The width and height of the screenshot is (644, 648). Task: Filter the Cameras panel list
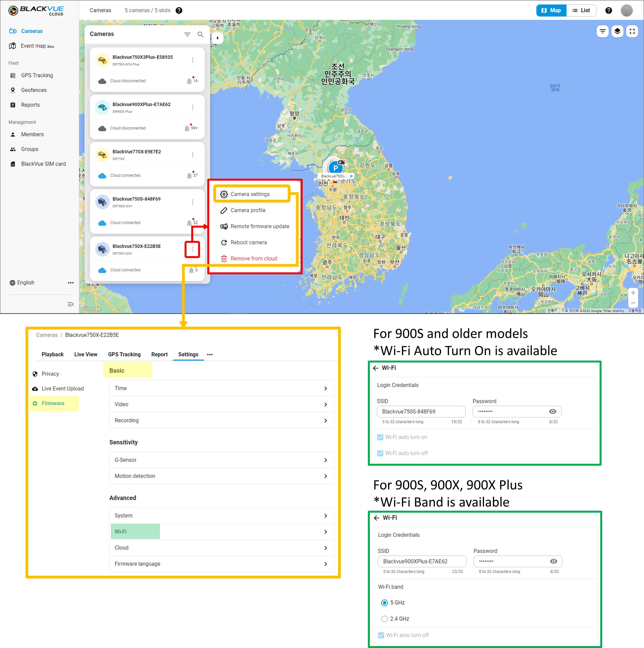click(x=187, y=34)
